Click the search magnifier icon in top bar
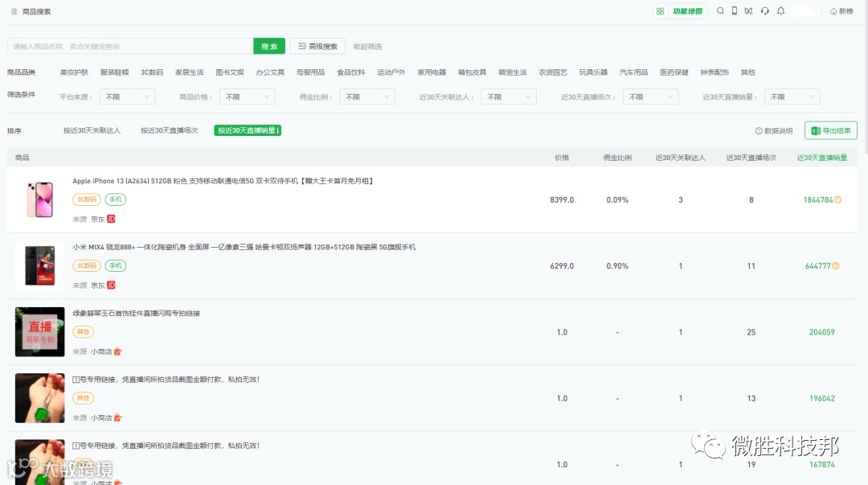Screen dimensions: 868x485 click(x=720, y=11)
